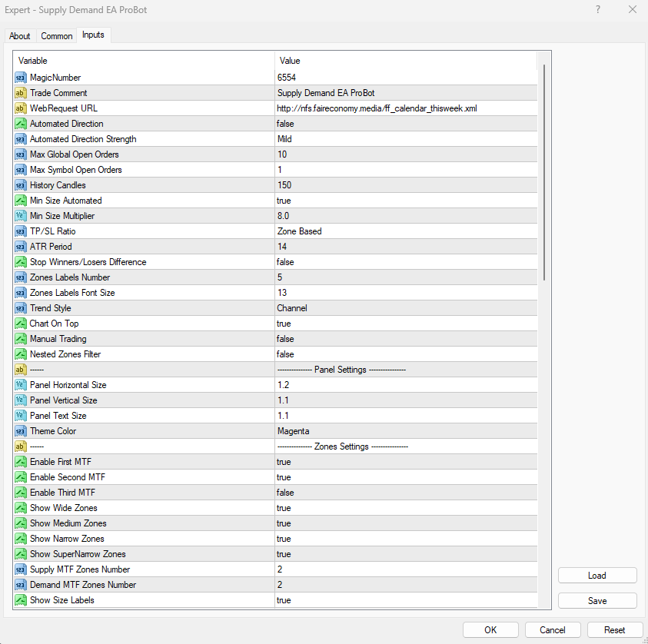
Task: Open Show Medium Zones value list
Action: [406, 523]
